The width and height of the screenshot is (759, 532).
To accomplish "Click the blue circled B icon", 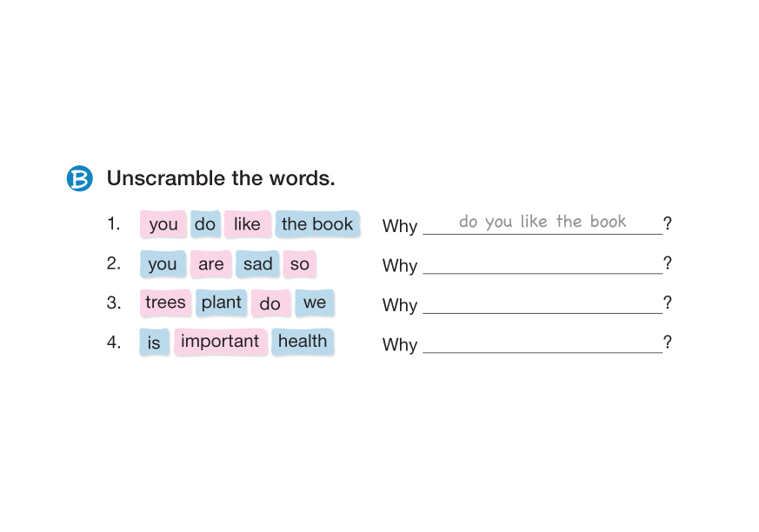I will (79, 178).
